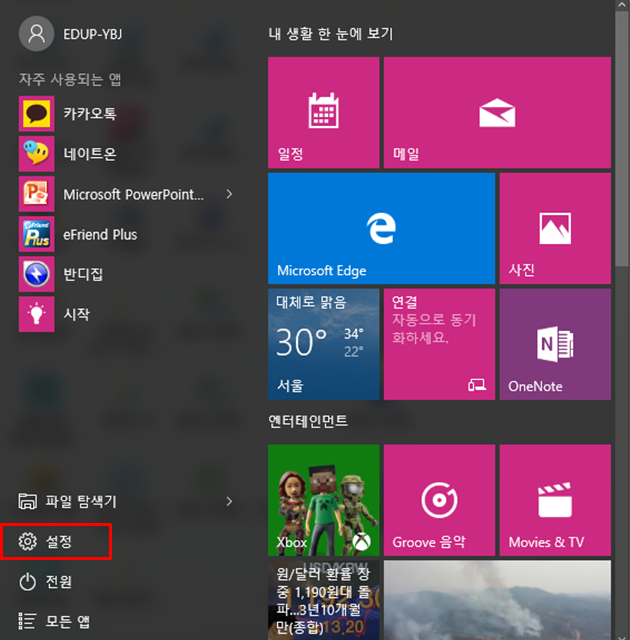Launch Bandizip (반디집) icon
Viewport: 630px width, 640px height.
36,274
